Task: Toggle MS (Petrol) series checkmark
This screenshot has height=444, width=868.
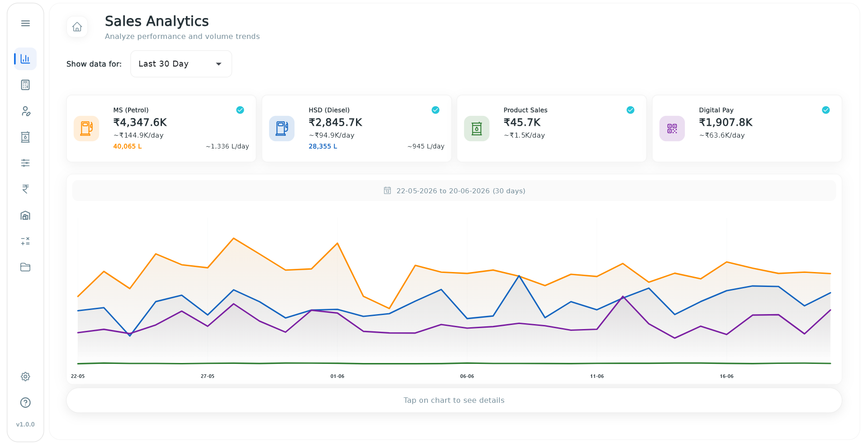Action: 240,110
